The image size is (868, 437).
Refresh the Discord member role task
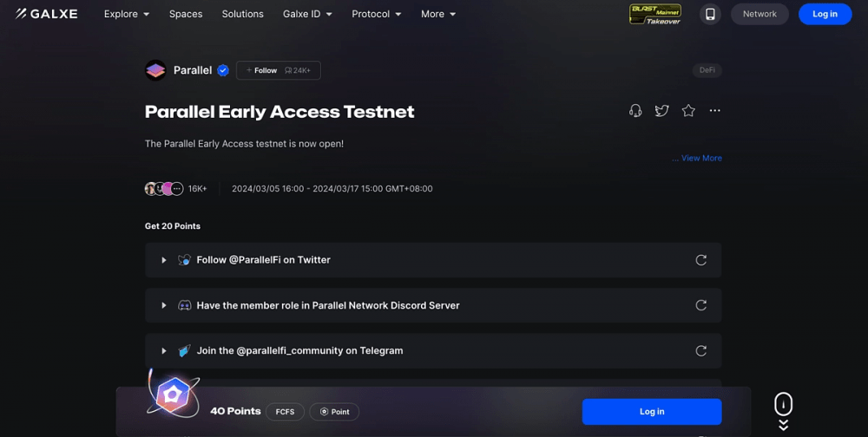pos(701,305)
